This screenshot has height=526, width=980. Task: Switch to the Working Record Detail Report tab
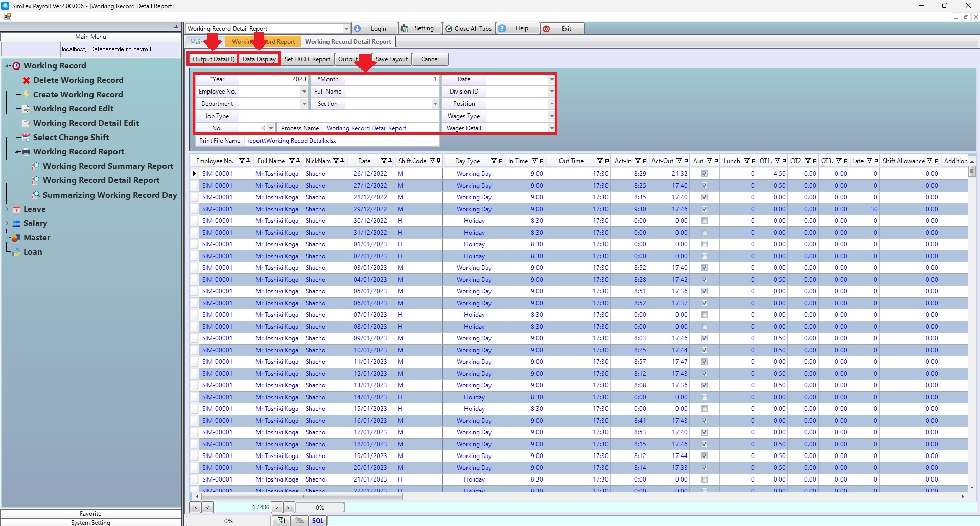click(348, 42)
